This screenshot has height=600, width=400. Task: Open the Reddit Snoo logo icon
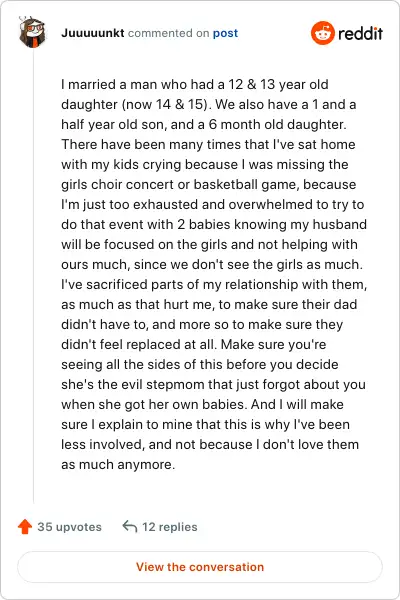[x=322, y=33]
